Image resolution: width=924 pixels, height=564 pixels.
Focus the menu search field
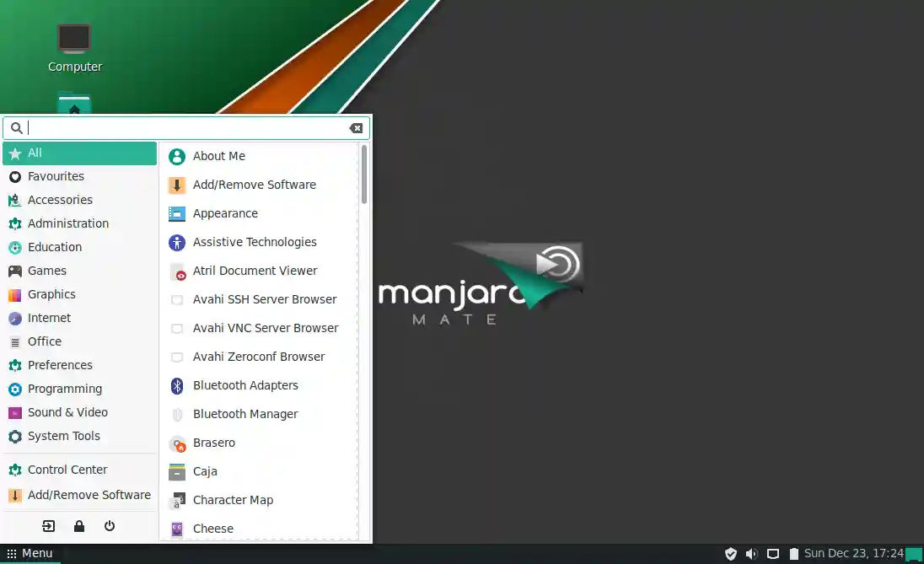(187, 128)
